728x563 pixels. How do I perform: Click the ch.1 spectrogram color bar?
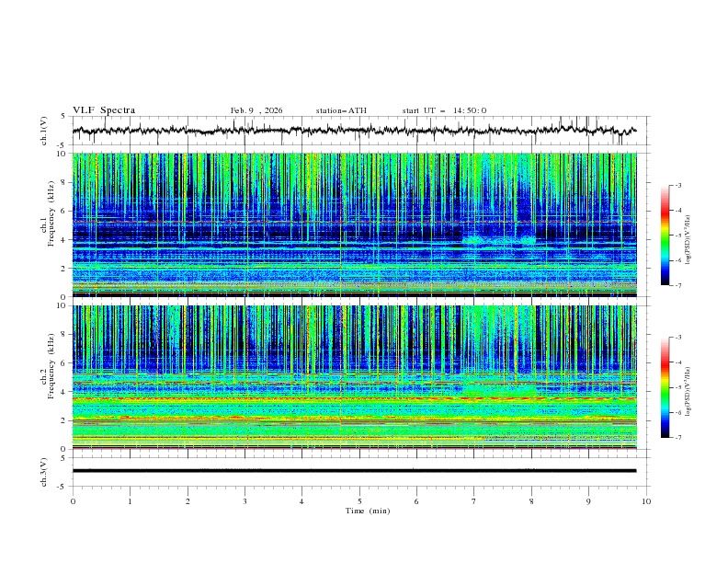(665, 236)
